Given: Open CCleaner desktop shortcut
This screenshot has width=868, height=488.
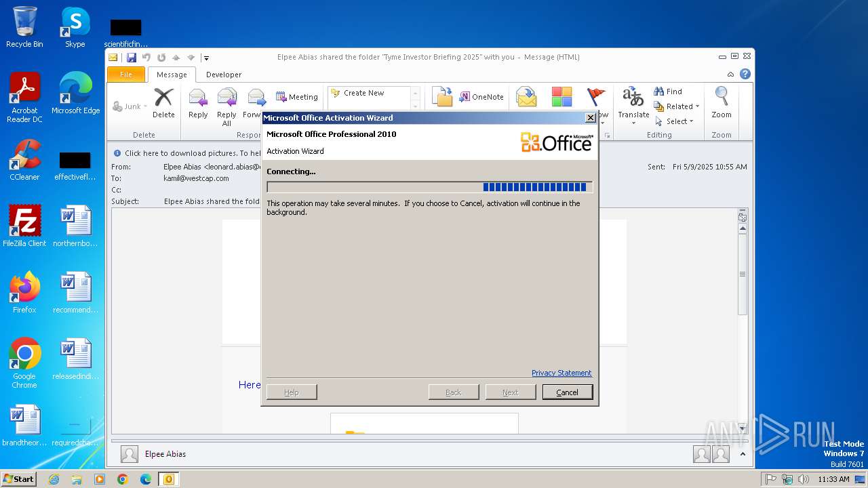Looking at the screenshot, I should tap(24, 160).
